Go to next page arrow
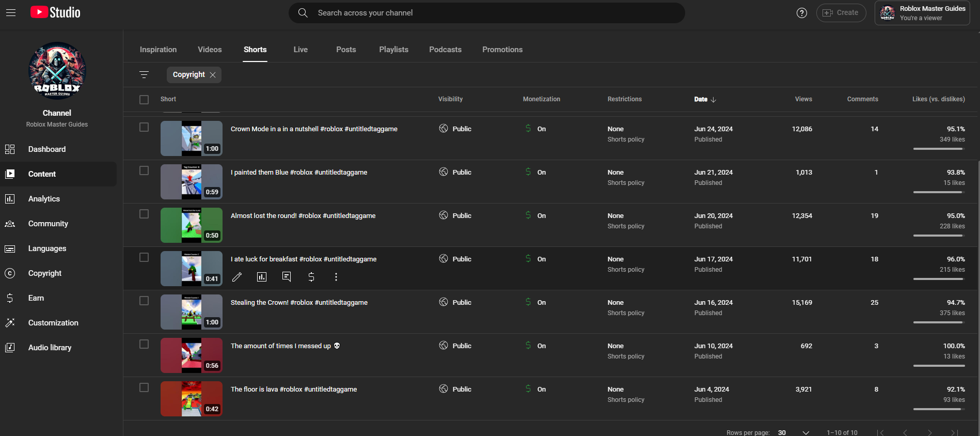 930,433
